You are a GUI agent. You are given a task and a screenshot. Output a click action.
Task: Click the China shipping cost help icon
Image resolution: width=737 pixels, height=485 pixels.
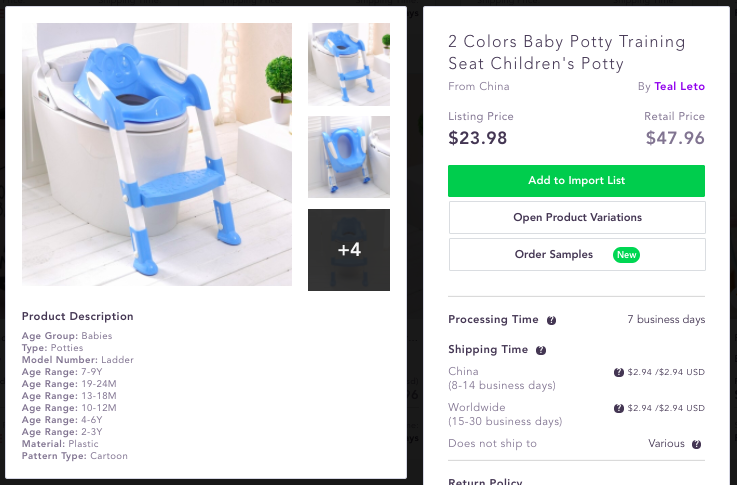tap(619, 372)
